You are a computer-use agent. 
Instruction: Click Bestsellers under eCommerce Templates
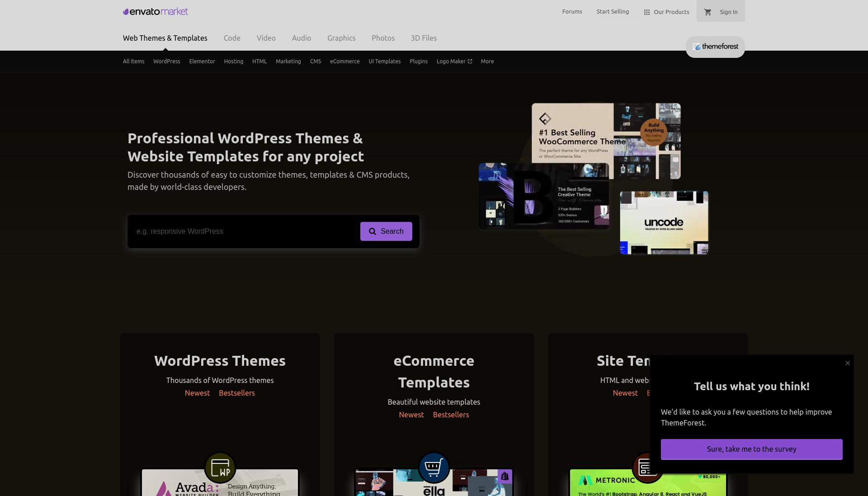[x=451, y=415]
